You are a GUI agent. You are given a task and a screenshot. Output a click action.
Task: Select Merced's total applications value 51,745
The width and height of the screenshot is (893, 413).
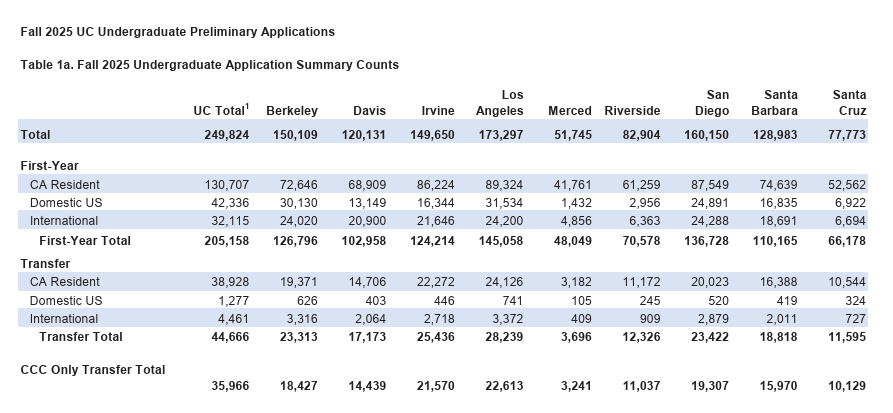570,135
